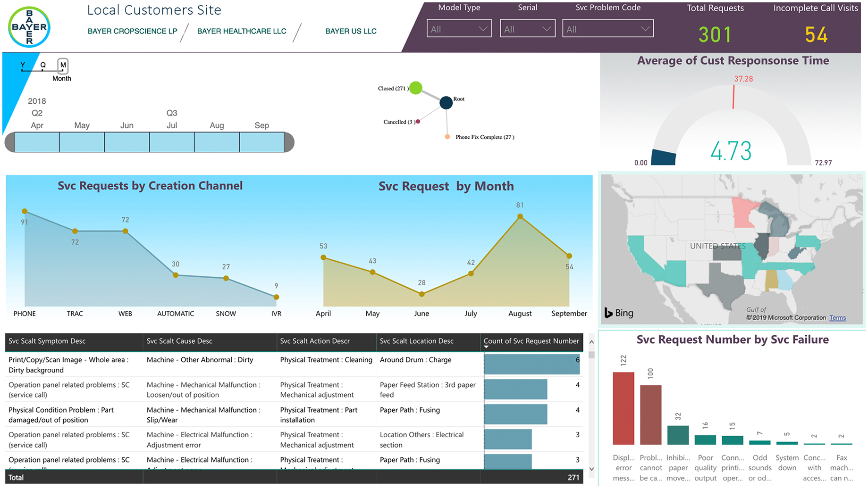The image size is (868, 489).
Task: Click the timeline slider's July segment
Action: coord(172,142)
